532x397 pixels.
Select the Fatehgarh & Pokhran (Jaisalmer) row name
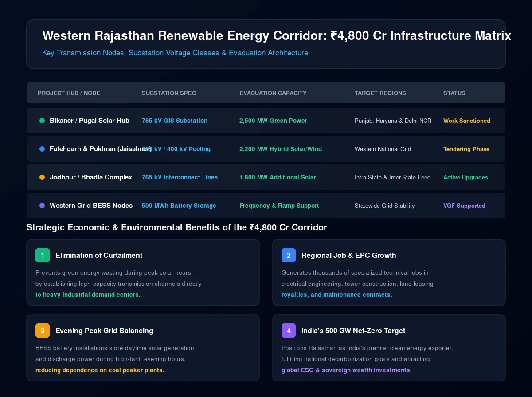tap(101, 149)
